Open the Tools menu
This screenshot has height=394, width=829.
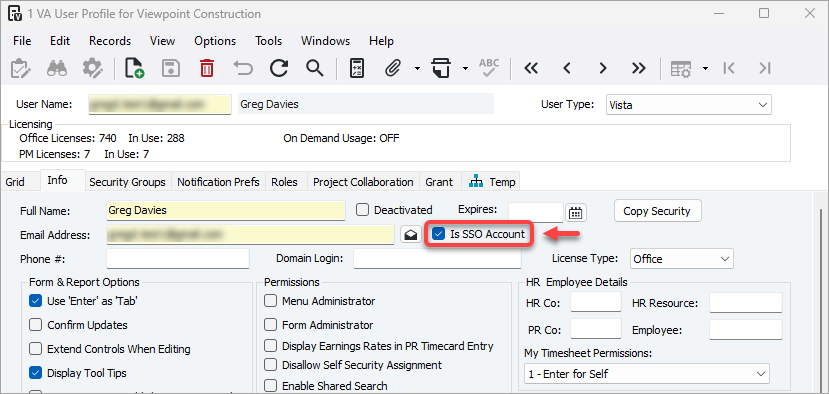click(x=269, y=41)
